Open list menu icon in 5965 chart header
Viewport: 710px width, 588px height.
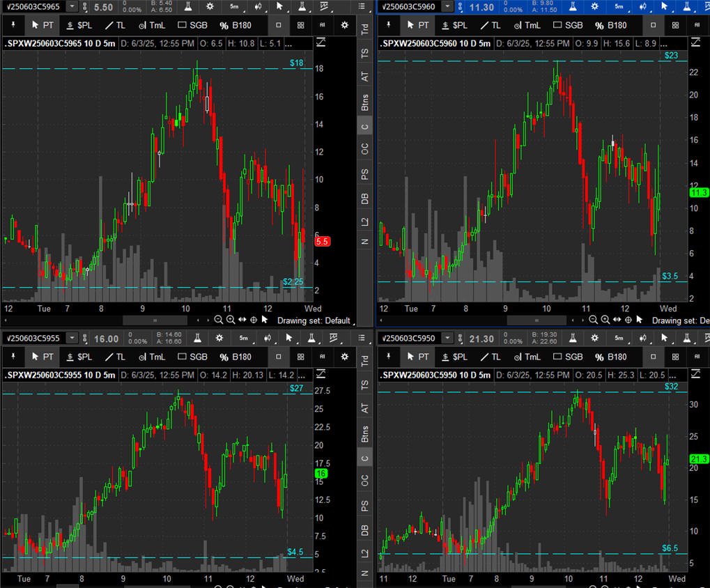tap(362, 6)
